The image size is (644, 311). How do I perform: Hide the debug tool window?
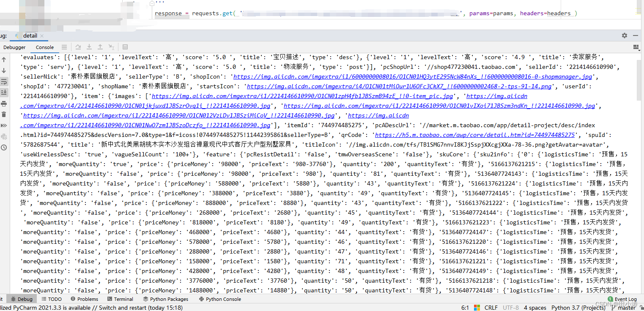click(x=636, y=35)
